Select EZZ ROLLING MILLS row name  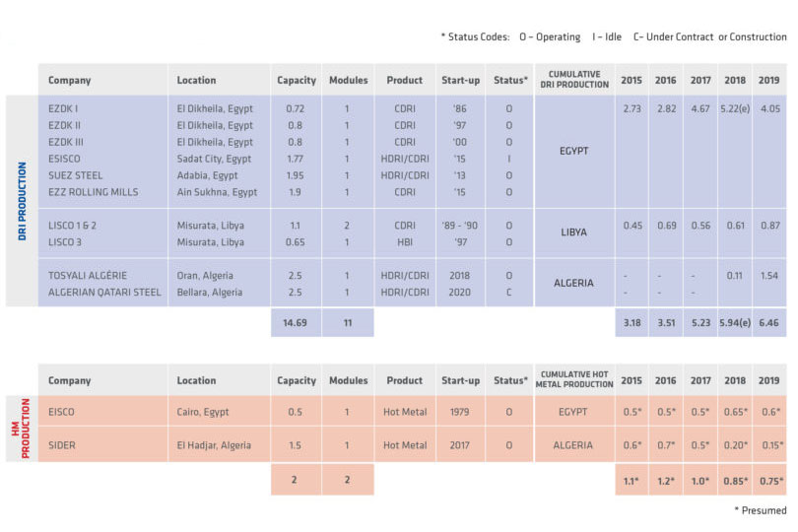coord(94,192)
